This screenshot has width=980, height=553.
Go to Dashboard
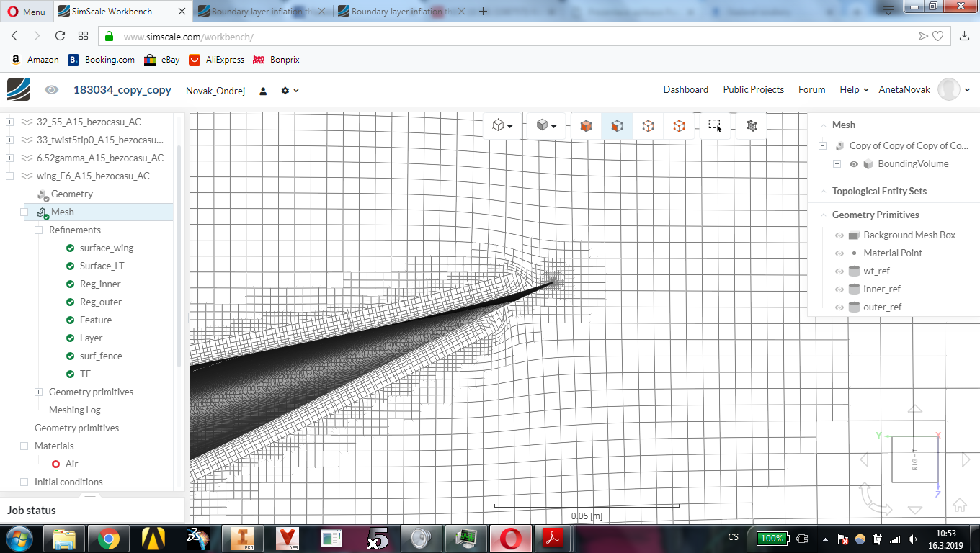pos(686,89)
